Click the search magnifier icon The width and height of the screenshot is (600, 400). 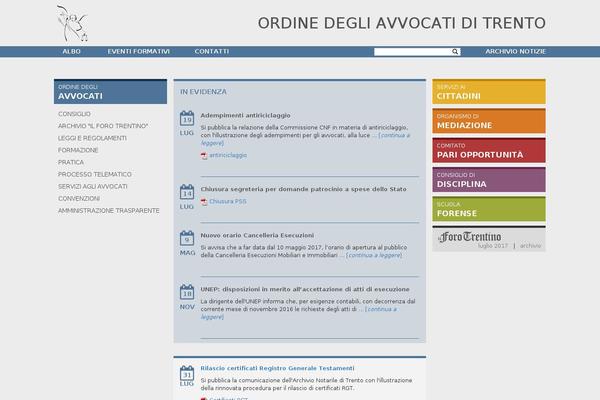pyautogui.click(x=455, y=52)
